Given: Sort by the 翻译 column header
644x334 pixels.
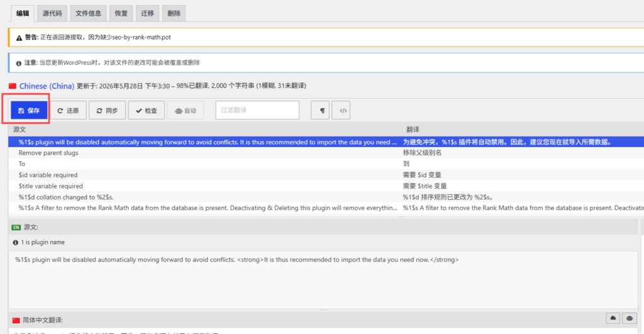Looking at the screenshot, I should click(413, 130).
